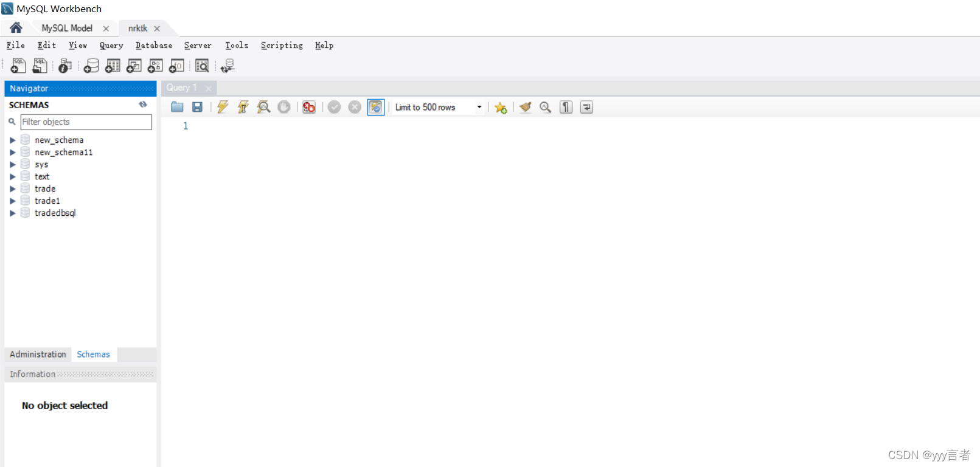980x467 pixels.
Task: Close the Query 1 tab
Action: 209,88
